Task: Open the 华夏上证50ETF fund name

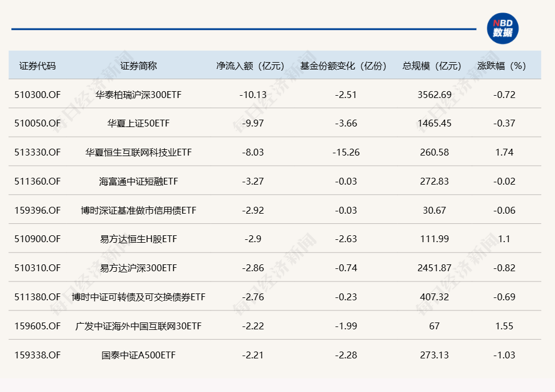Action: 139,123
